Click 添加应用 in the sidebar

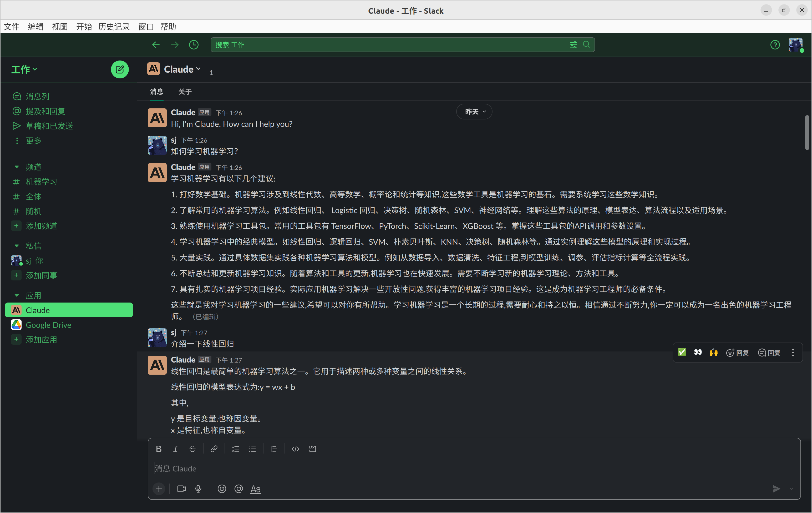tap(41, 340)
